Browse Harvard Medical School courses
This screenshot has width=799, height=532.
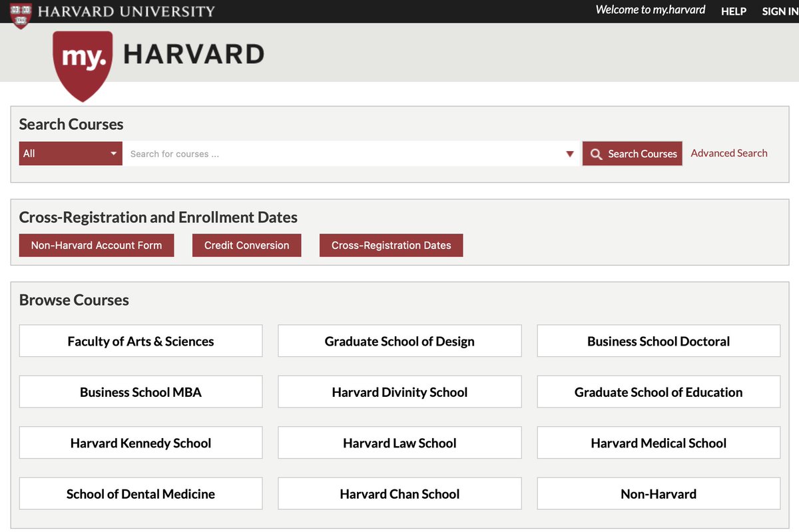(659, 443)
